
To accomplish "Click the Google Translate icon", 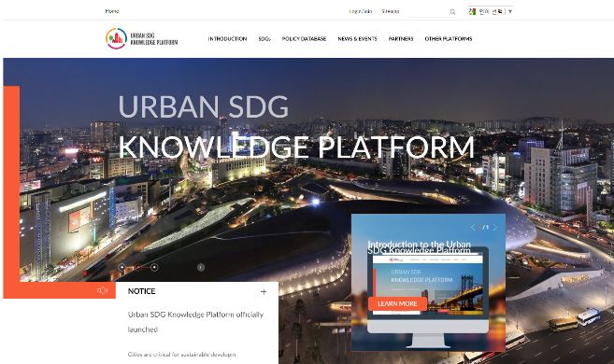I will (472, 11).
